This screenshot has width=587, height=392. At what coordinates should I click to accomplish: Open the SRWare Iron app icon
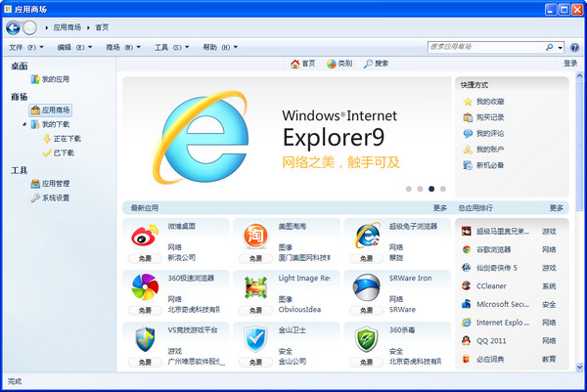point(367,287)
